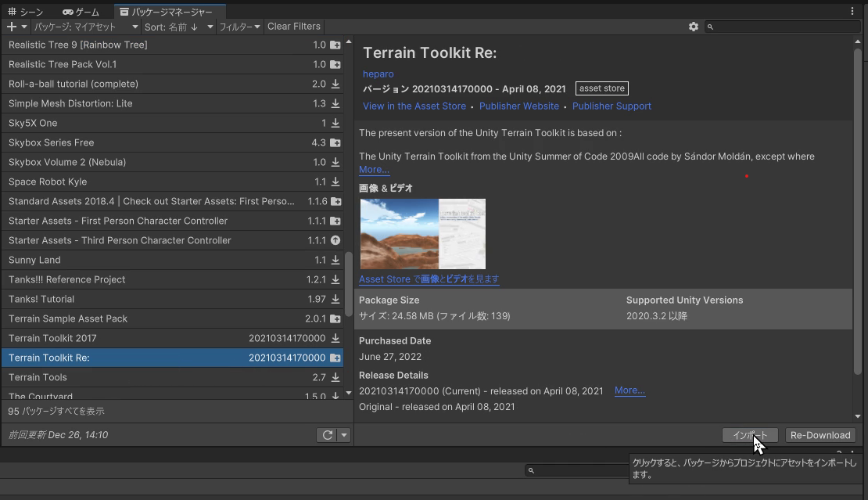Image resolution: width=868 pixels, height=500 pixels.
Task: Select Roll-a-ball tutorial (complete) row
Action: click(172, 84)
